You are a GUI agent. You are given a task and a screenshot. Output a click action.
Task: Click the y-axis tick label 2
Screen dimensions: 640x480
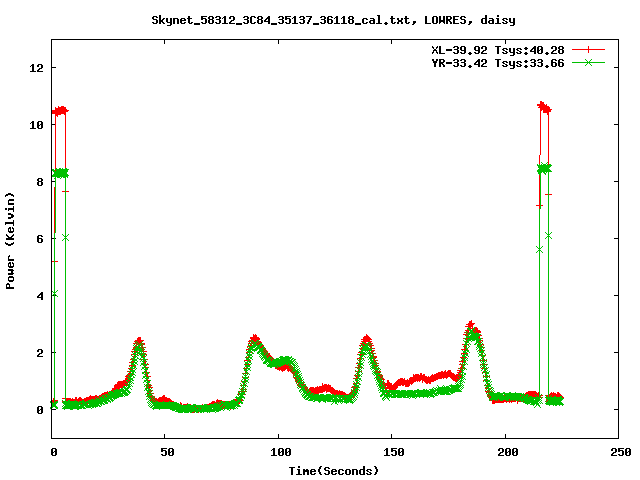tap(40, 353)
